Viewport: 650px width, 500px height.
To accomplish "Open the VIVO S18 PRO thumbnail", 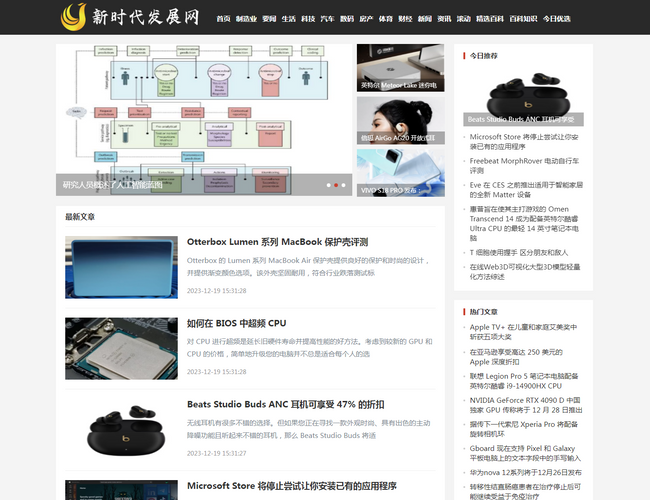I will coord(400,172).
